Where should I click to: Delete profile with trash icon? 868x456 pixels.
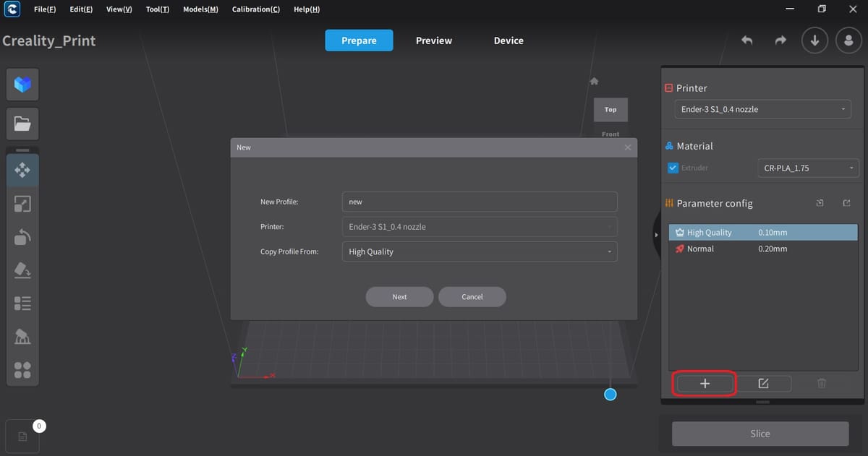822,384
